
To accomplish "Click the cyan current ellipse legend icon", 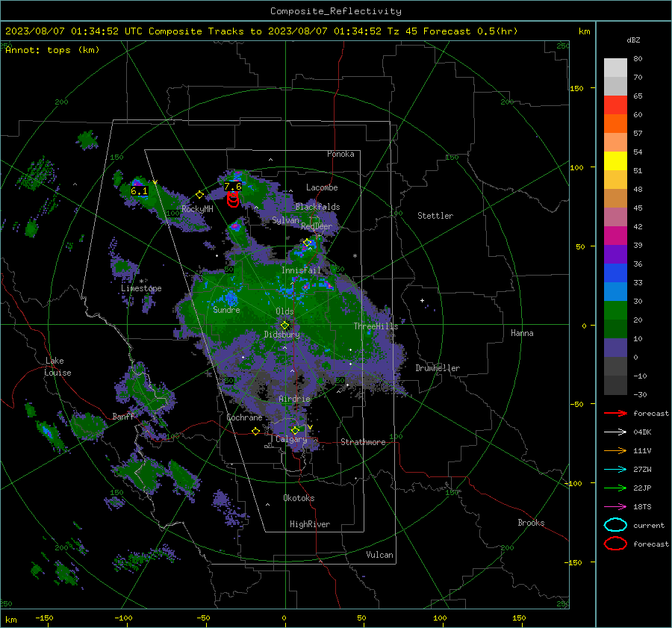I will pos(615,525).
